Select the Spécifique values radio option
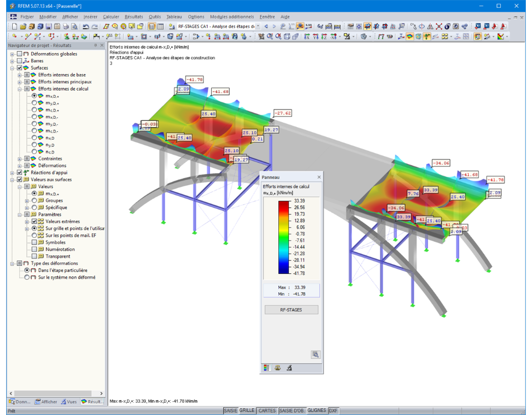 click(34, 207)
